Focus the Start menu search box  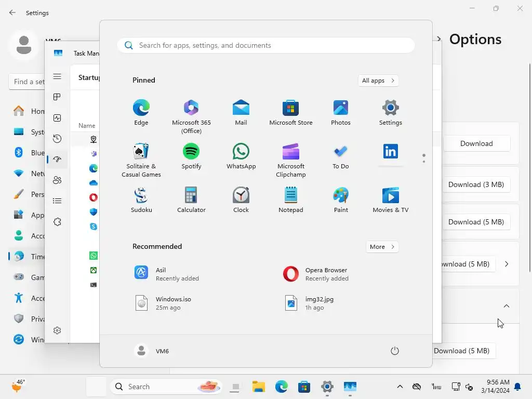click(265, 45)
